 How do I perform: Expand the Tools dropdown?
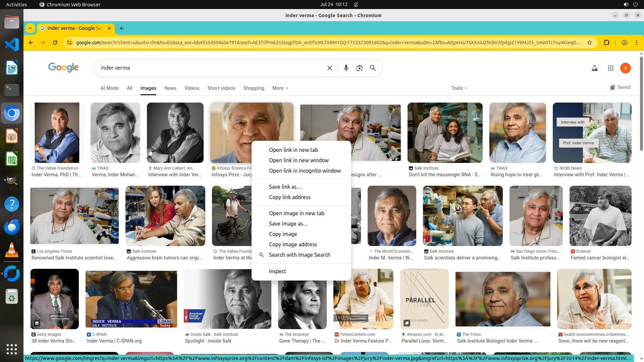point(459,88)
